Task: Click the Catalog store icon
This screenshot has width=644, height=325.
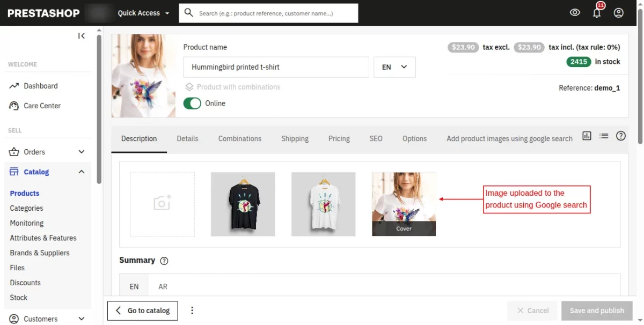Action: tap(14, 172)
